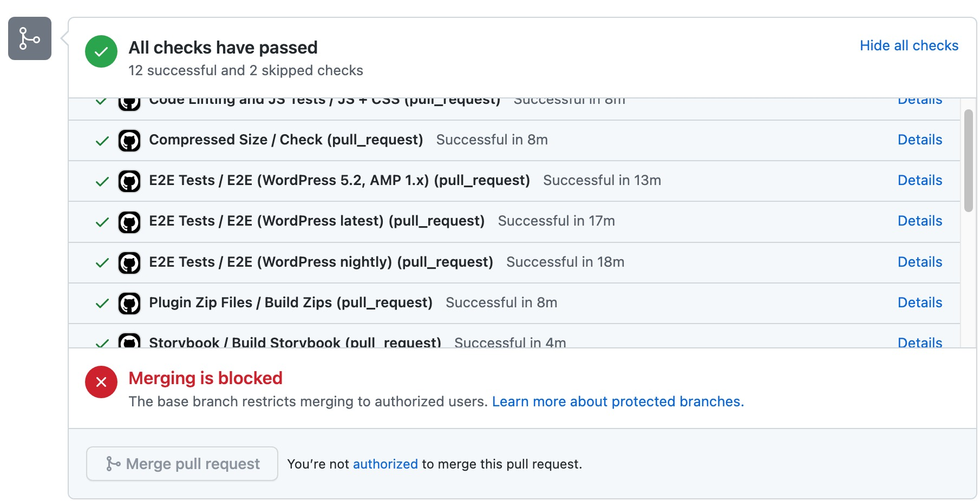This screenshot has height=501, width=980.
Task: Click the GitHub icon next to E2E WordPress latest
Action: [x=129, y=221]
